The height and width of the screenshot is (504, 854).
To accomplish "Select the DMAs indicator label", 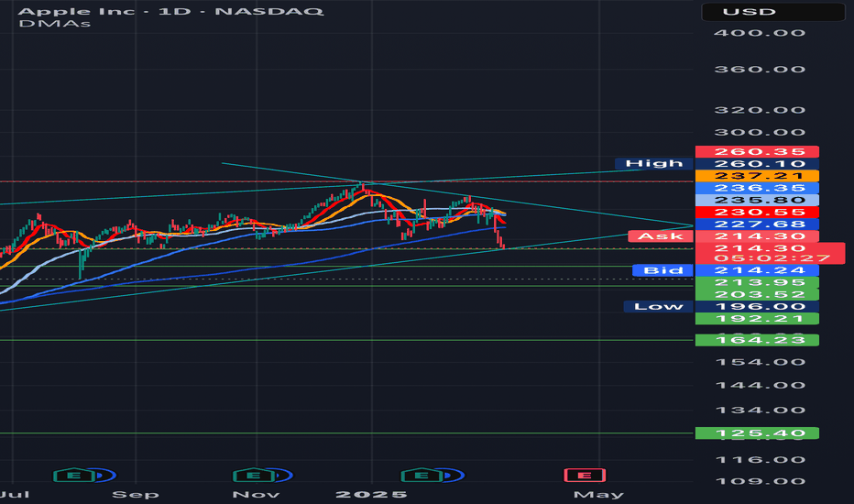I will point(54,24).
